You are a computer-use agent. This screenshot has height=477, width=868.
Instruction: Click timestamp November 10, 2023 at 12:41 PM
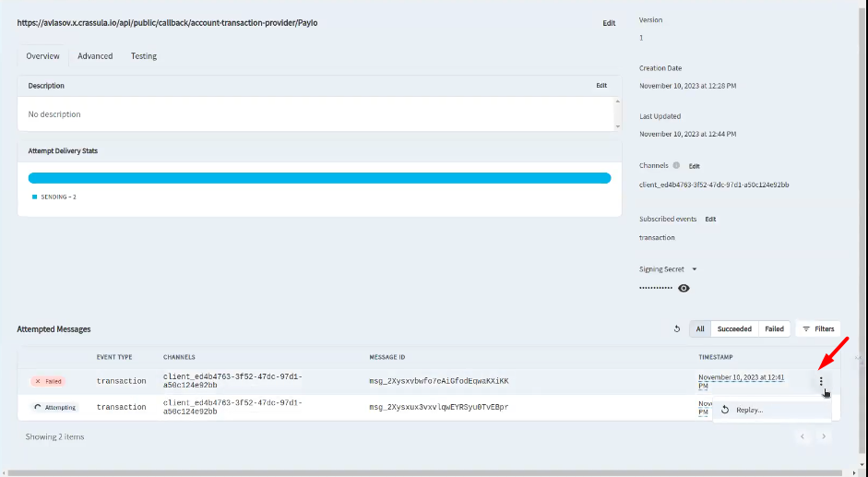742,381
